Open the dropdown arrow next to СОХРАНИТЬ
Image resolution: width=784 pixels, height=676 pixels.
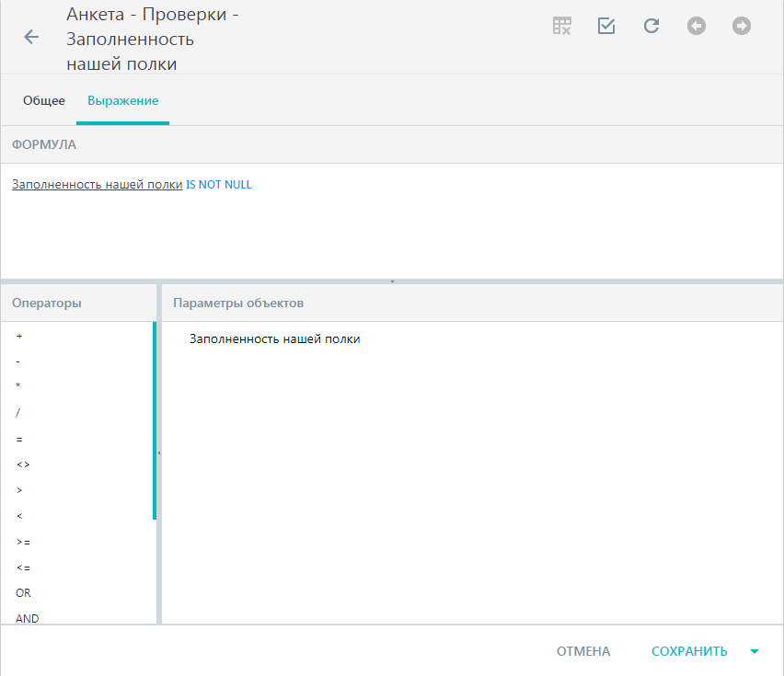click(x=755, y=651)
